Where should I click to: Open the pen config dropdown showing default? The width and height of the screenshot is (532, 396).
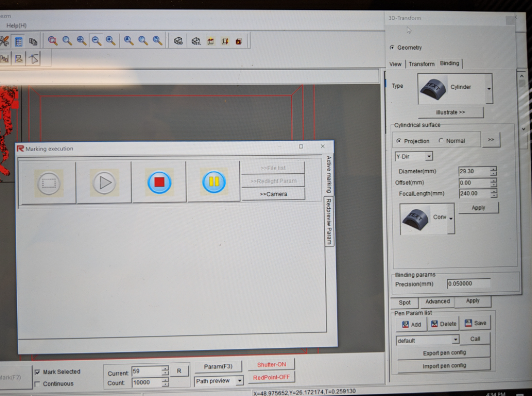pos(455,340)
